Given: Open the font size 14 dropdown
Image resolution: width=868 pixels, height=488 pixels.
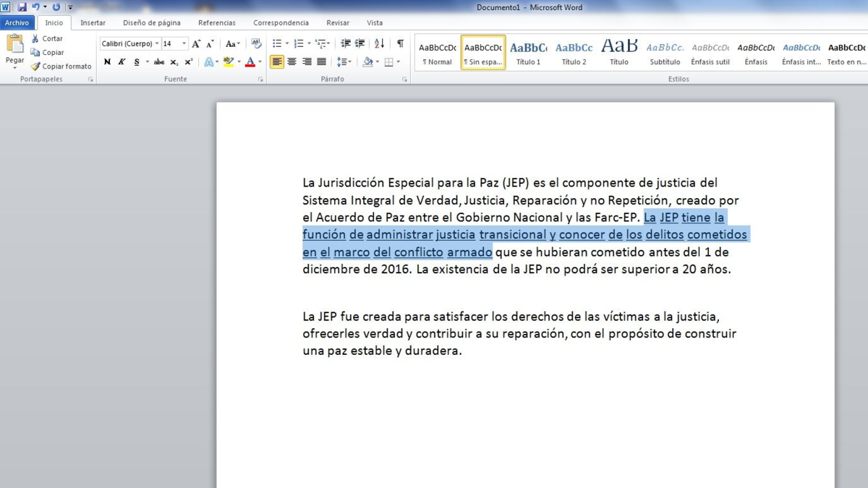Looking at the screenshot, I should [x=184, y=44].
